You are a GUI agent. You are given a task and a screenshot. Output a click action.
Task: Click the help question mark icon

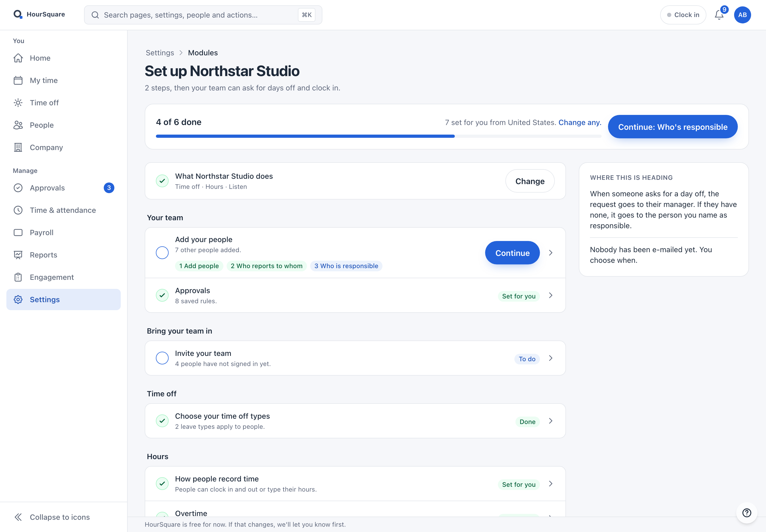pos(747,513)
